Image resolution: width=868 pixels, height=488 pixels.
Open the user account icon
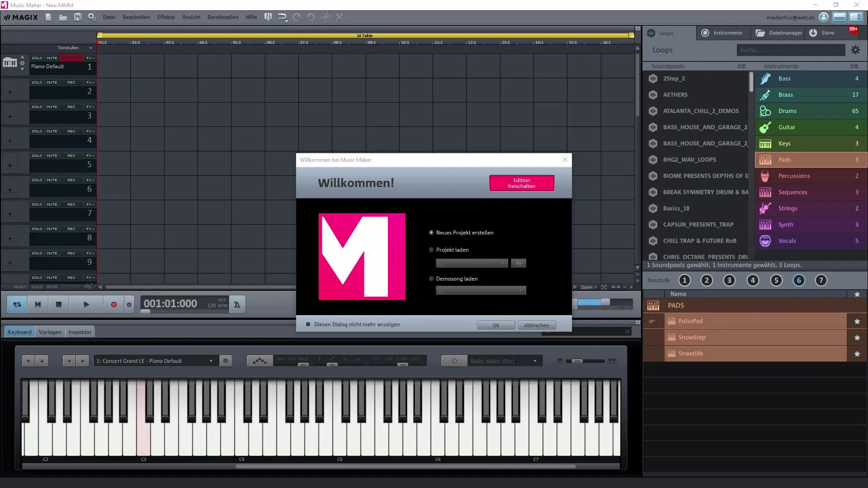point(824,17)
